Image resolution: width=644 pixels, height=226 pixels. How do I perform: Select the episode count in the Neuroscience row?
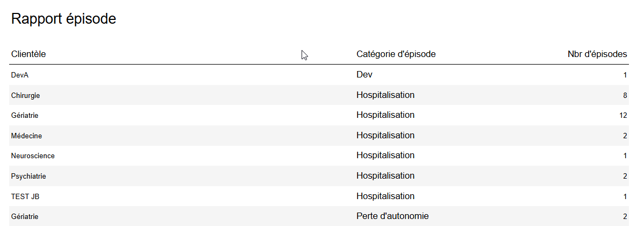(x=625, y=156)
